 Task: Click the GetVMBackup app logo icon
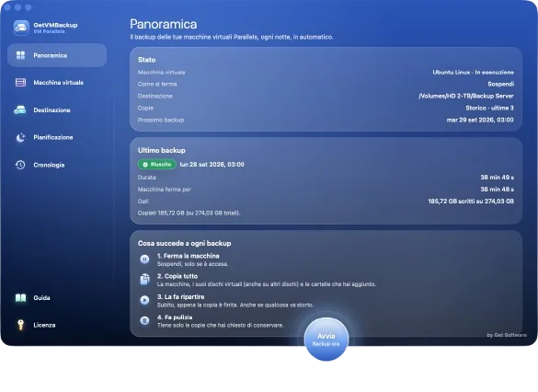point(21,28)
